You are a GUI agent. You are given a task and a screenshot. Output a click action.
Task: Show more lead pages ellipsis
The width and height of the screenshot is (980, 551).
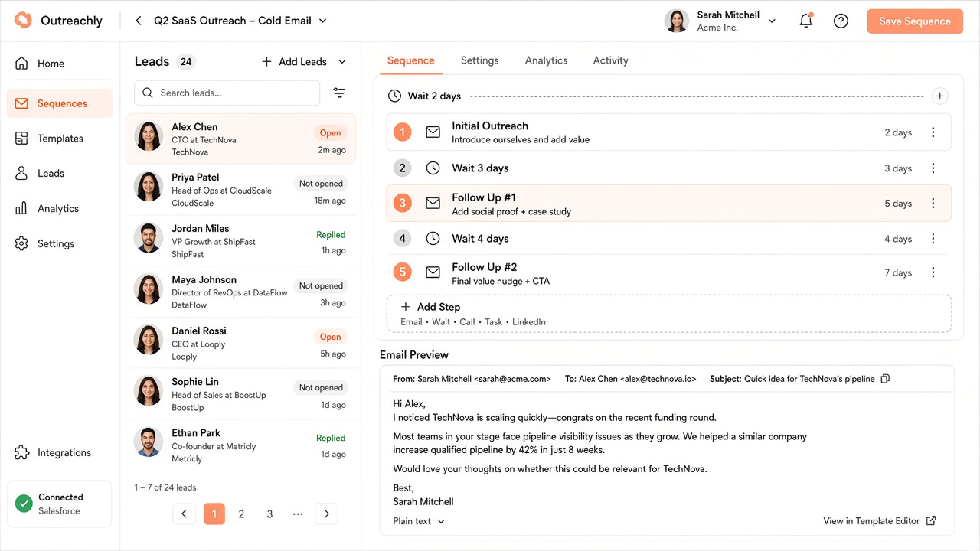298,514
